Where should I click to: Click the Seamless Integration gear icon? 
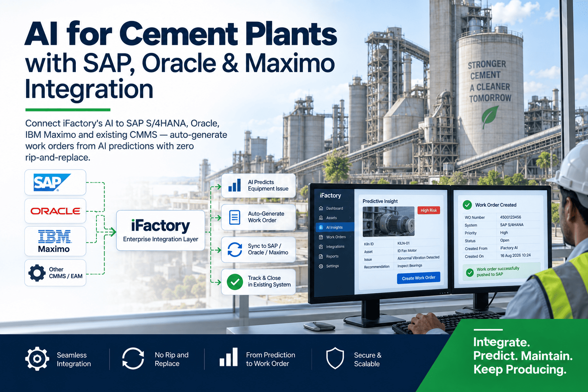click(x=37, y=359)
